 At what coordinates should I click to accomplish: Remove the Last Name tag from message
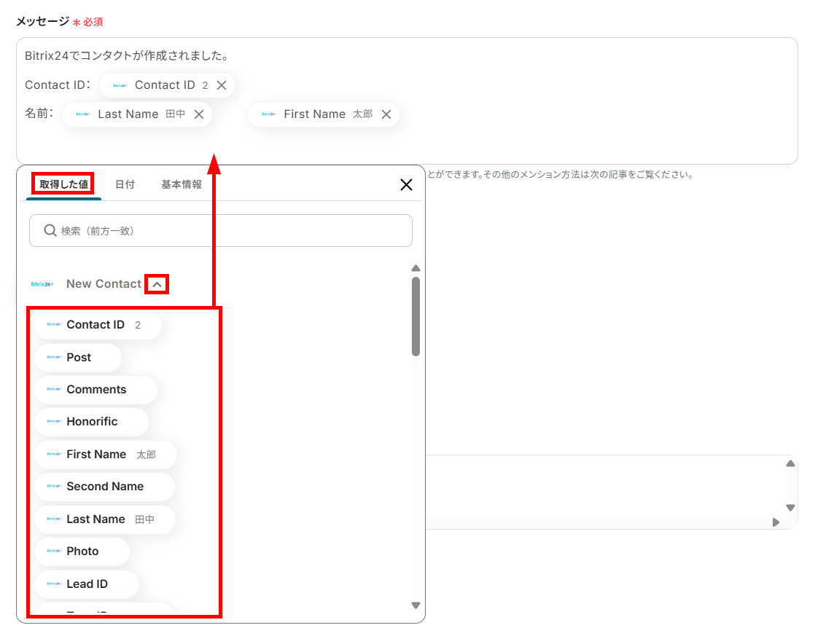point(199,114)
